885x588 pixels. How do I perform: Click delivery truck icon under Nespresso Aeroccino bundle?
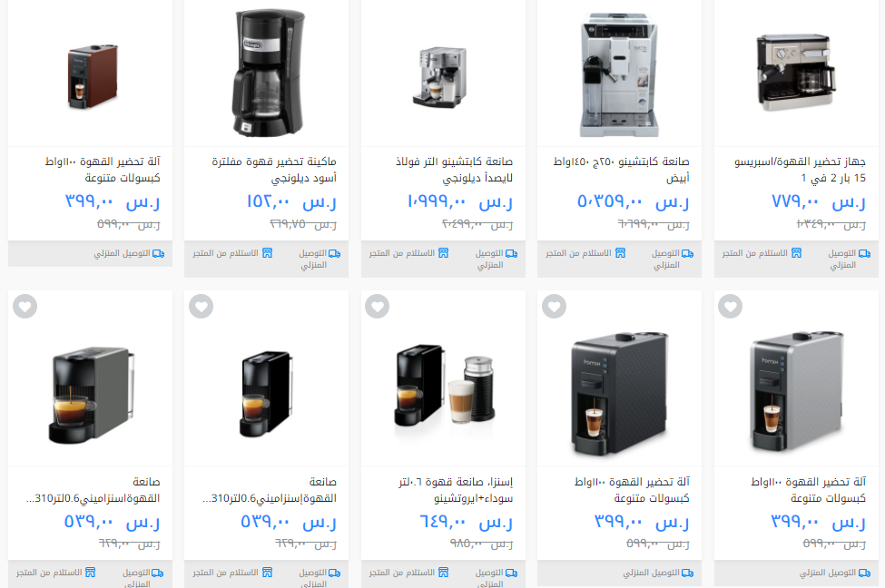[511, 573]
